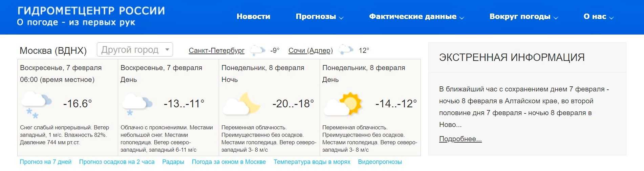Open Прогноз на 7 дней link
This screenshot has height=171, width=644.
coord(46,162)
